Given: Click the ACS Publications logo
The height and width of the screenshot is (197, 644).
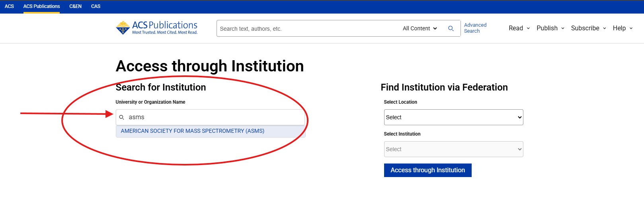Looking at the screenshot, I should click(156, 28).
